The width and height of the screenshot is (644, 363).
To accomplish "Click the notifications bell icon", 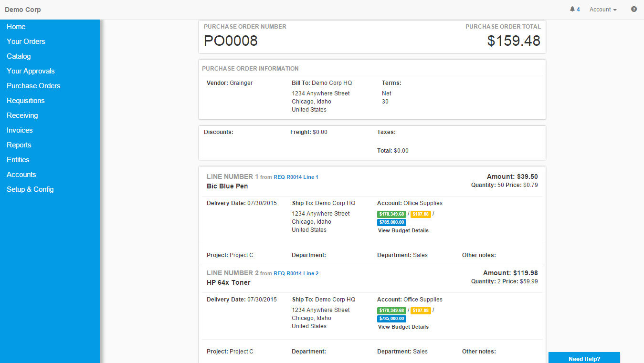I will pos(572,10).
